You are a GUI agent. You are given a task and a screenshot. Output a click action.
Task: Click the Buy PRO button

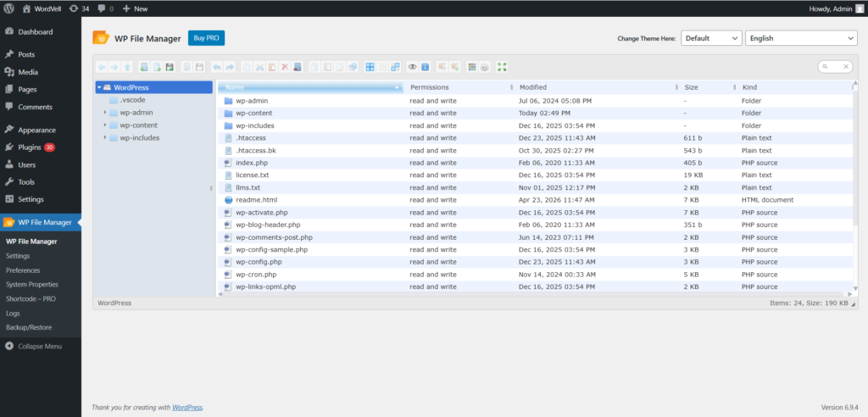click(x=207, y=38)
